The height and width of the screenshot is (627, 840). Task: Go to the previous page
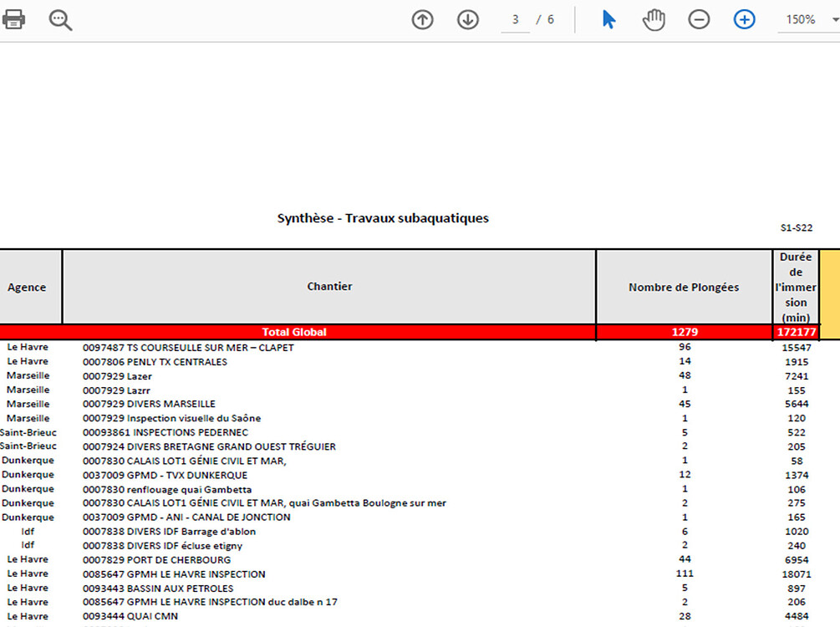pos(422,18)
